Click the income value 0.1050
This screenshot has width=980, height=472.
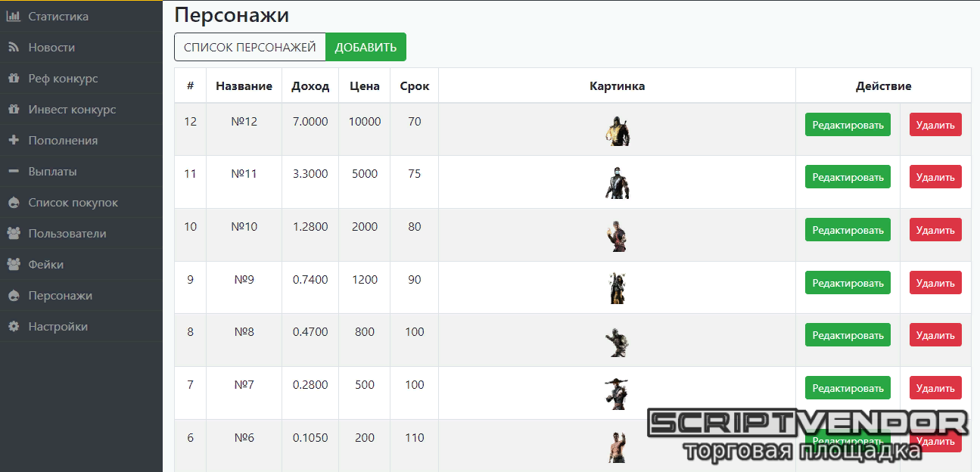[x=310, y=437]
